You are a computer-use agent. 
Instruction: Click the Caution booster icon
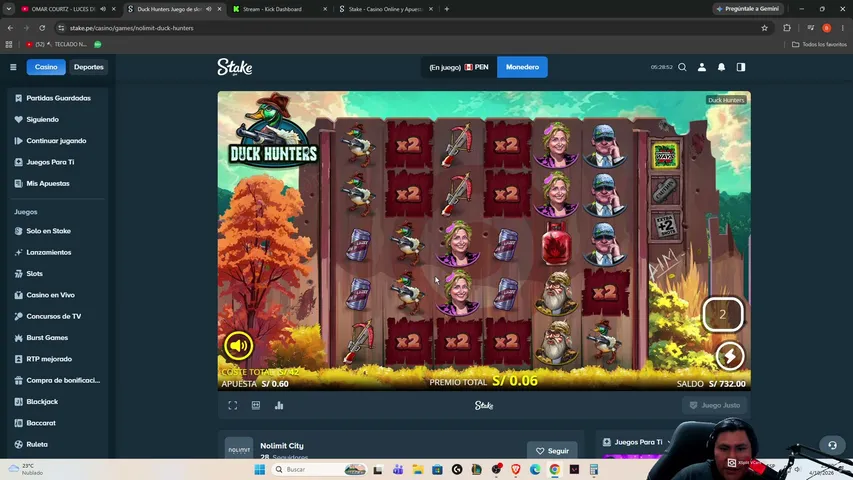click(665, 190)
